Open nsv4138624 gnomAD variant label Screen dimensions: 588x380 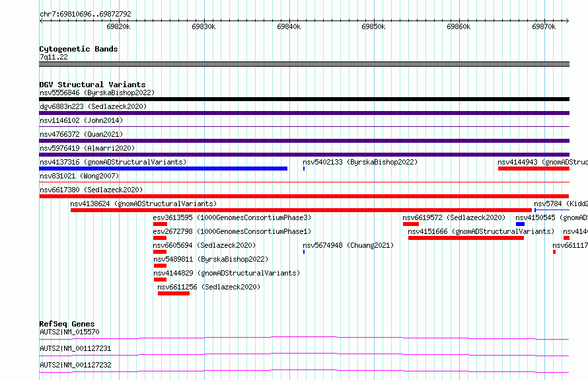[x=143, y=204]
